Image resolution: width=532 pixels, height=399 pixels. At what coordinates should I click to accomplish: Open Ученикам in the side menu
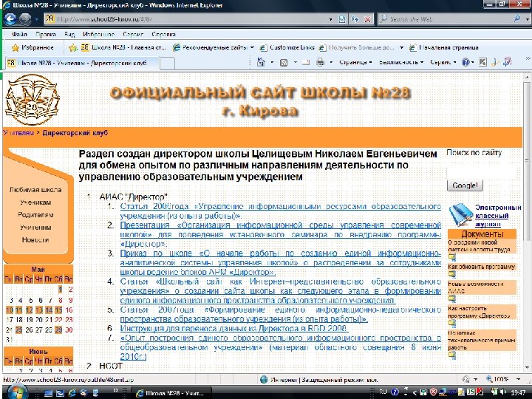pyautogui.click(x=35, y=202)
